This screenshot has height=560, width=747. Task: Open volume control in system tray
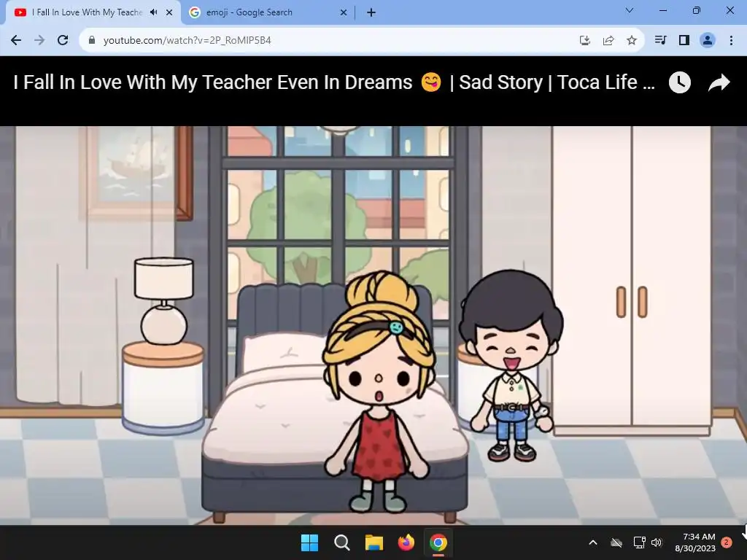tap(657, 542)
